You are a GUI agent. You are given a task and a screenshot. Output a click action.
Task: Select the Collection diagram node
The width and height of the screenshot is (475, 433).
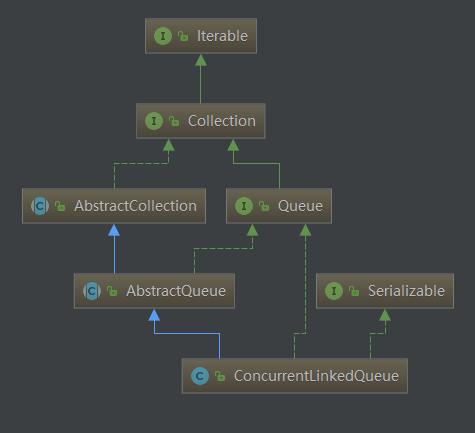[201, 121]
